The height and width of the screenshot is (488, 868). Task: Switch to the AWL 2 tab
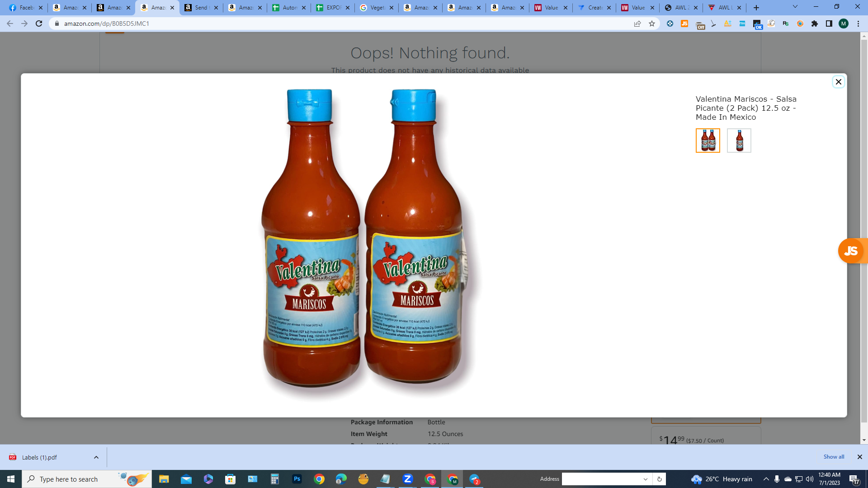pos(682,8)
